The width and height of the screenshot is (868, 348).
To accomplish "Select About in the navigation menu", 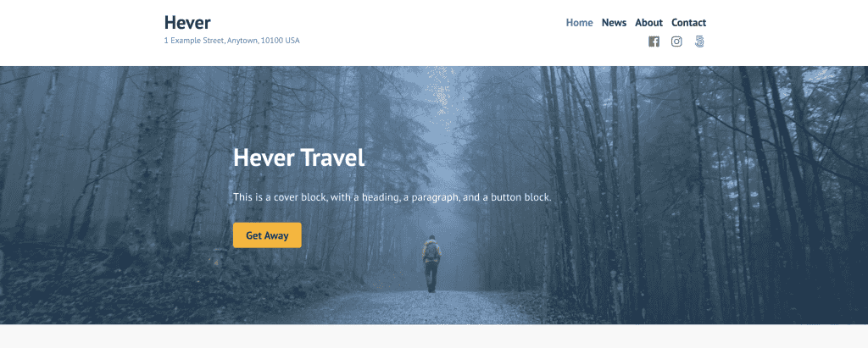I will tap(648, 23).
